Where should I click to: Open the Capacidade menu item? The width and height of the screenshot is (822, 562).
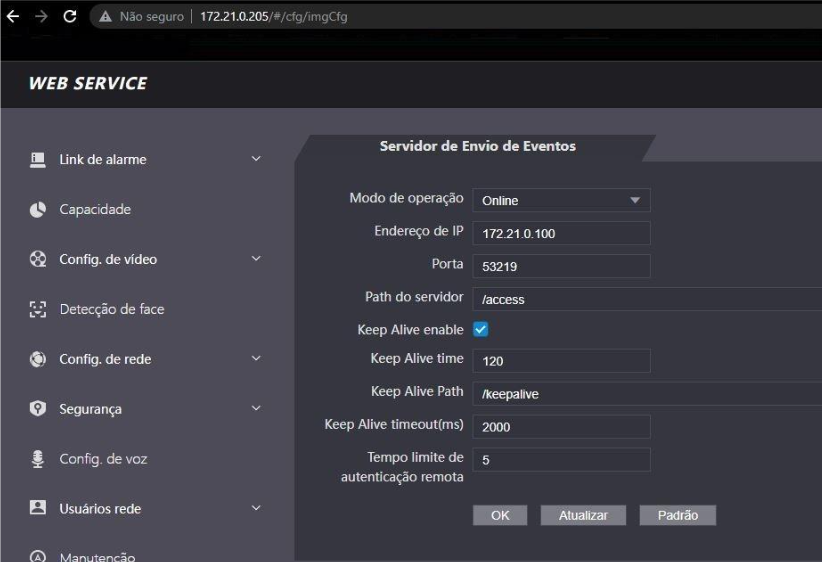coord(95,209)
